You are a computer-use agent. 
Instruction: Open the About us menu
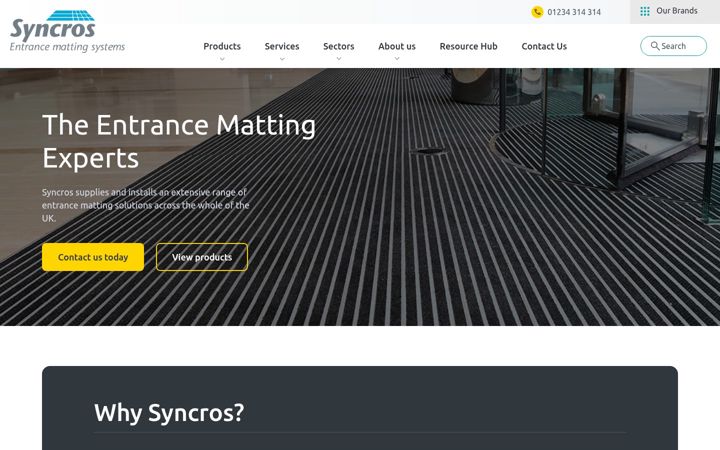coord(397,46)
